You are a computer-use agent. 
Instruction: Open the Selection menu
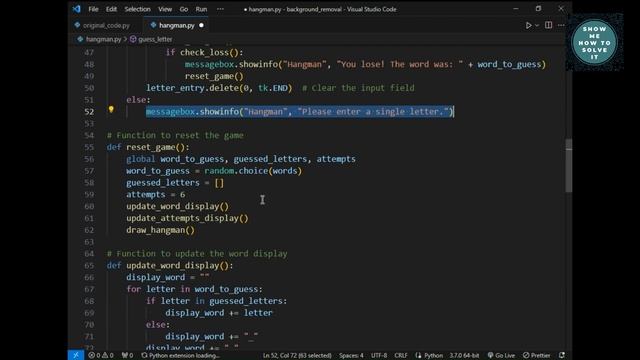click(x=137, y=9)
